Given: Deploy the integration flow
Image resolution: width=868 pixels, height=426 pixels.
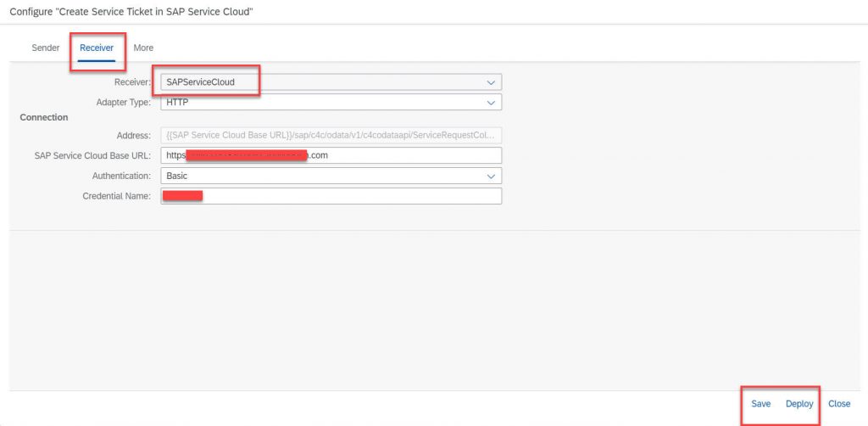Looking at the screenshot, I should 799,404.
